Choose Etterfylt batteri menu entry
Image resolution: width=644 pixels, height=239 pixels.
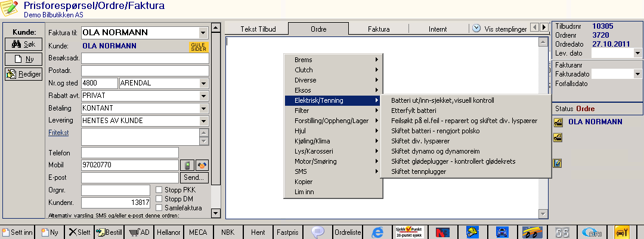coord(465,111)
